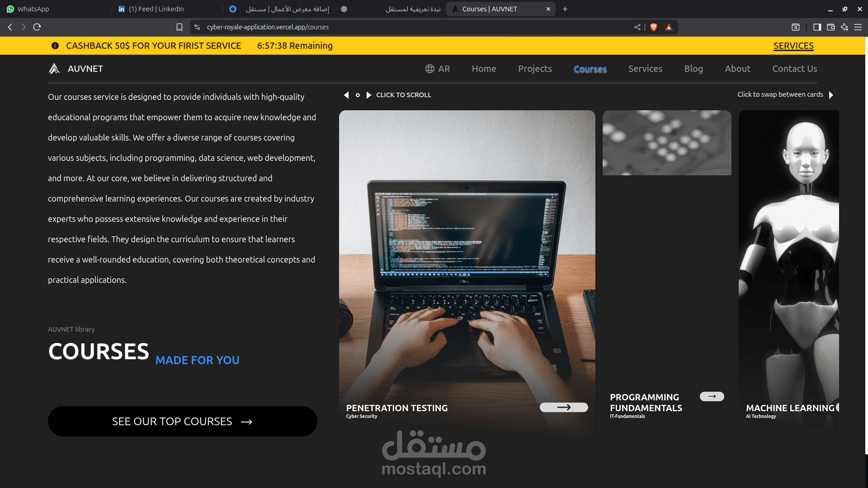The image size is (868, 488).
Task: Open the browser hamburger menu
Action: tap(858, 27)
